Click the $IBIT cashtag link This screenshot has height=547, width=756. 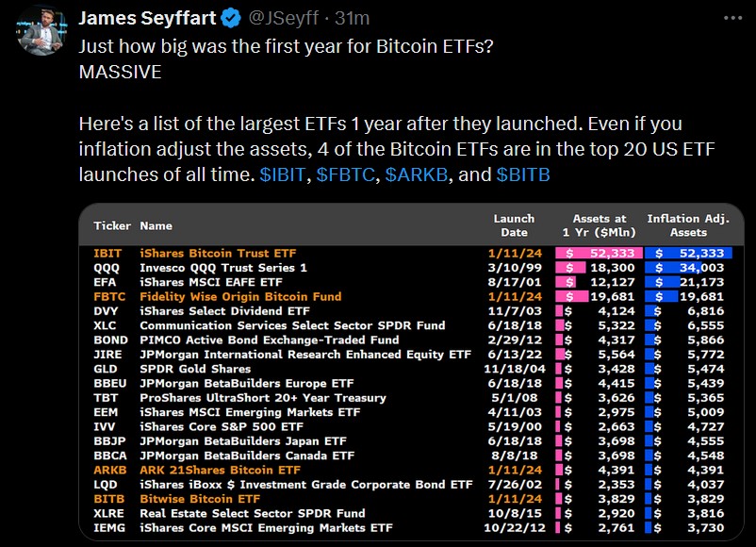point(284,175)
